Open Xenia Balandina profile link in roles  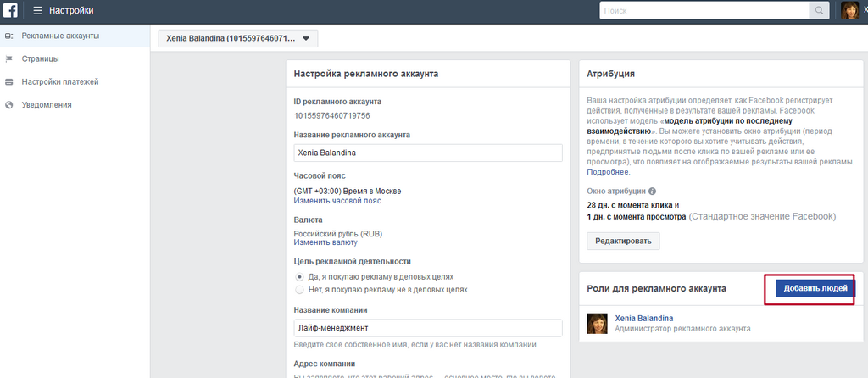coord(644,318)
